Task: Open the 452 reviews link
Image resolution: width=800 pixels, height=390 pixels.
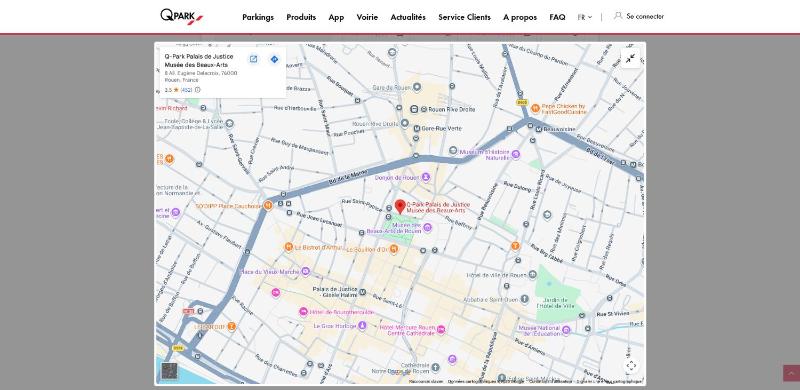Action: tap(186, 90)
